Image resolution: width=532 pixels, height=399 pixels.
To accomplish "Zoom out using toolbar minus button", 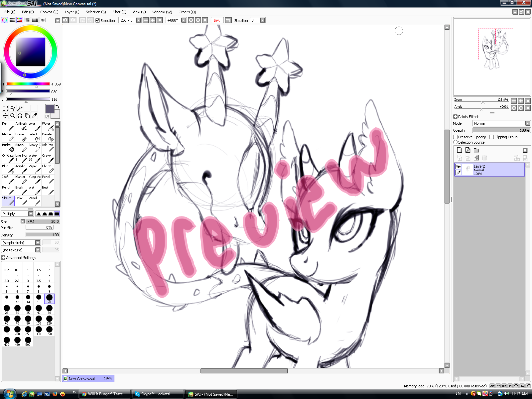I will point(146,20).
